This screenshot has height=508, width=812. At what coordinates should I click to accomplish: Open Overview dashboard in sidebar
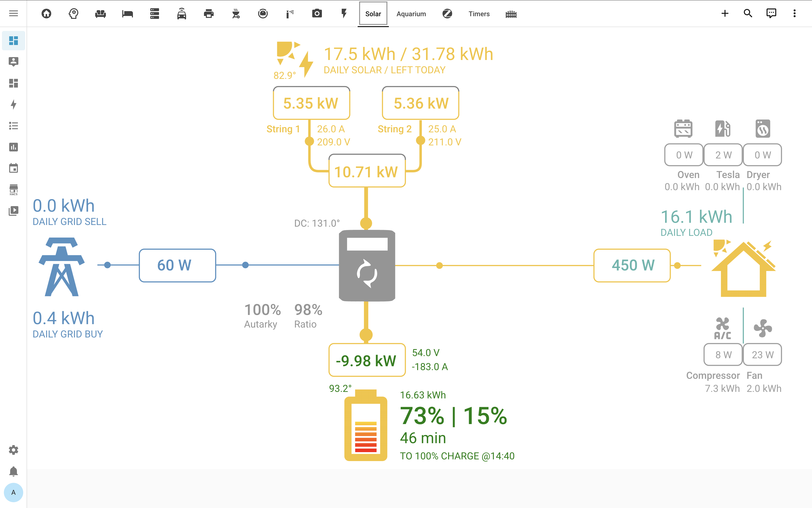point(14,41)
